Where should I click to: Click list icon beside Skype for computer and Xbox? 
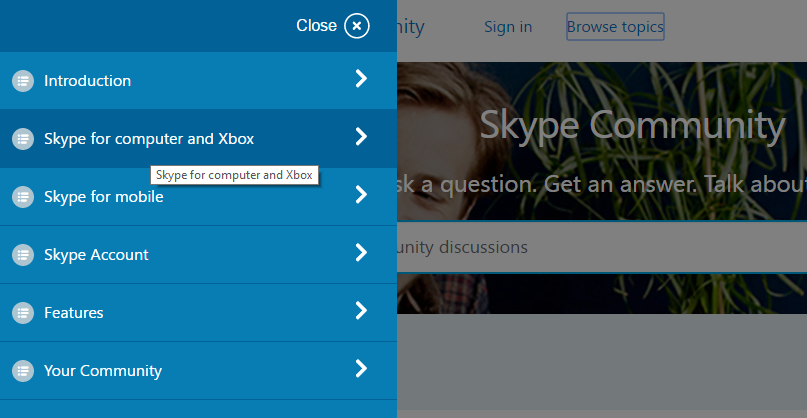(23, 139)
